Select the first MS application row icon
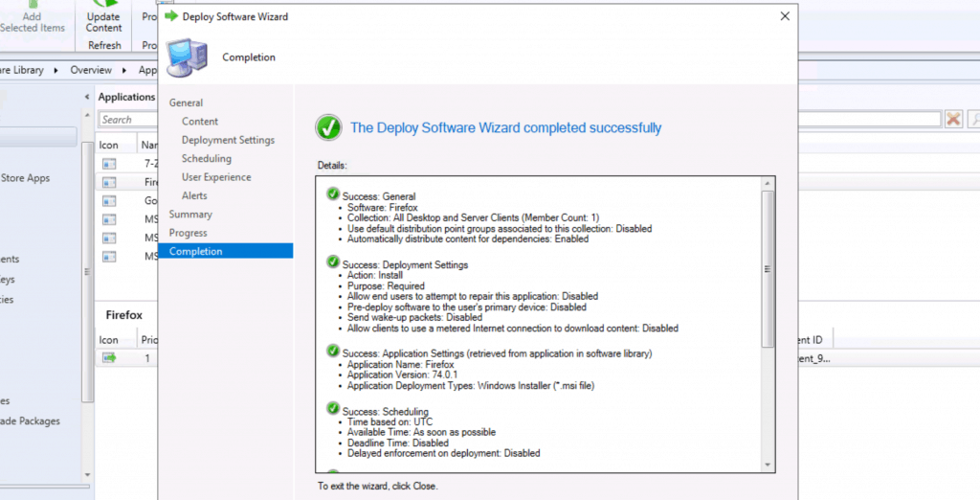This screenshot has width=980, height=500. click(109, 219)
